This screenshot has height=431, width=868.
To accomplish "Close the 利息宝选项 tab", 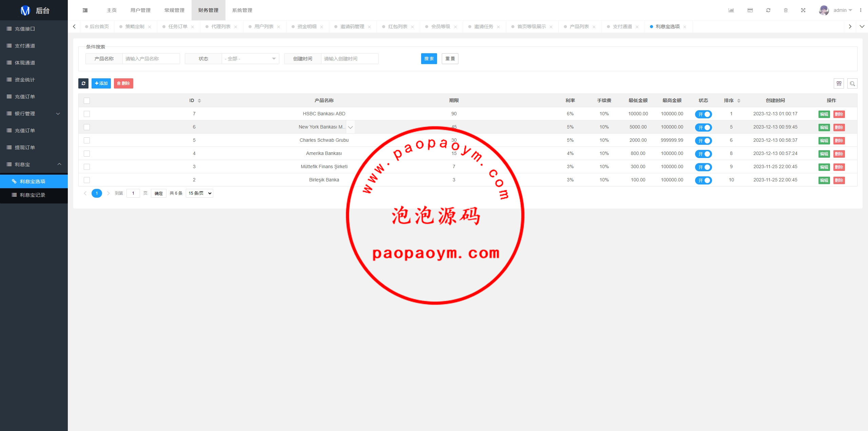I will tap(685, 27).
